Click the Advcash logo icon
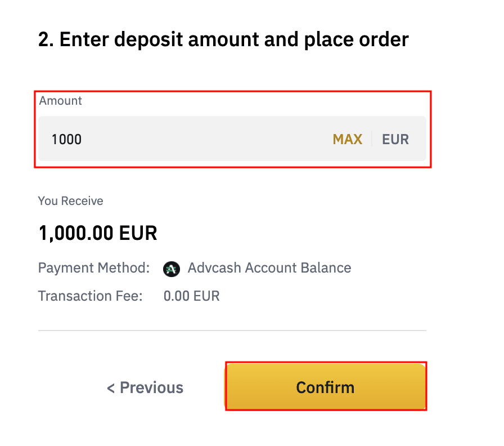 pyautogui.click(x=171, y=269)
